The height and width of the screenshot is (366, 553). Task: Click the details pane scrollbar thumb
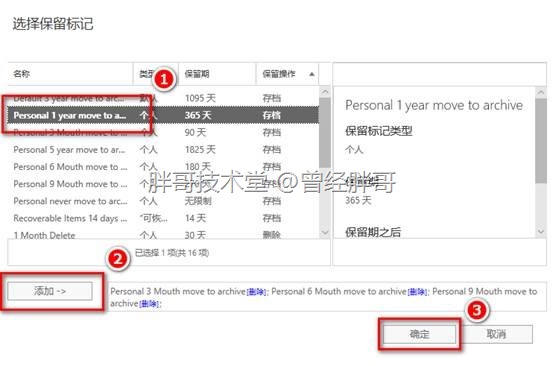[541, 141]
